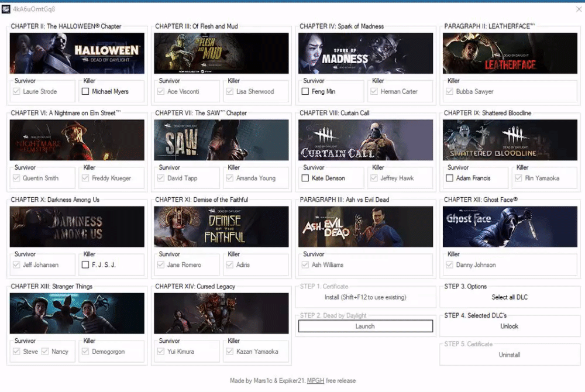The height and width of the screenshot is (392, 585).
Task: Toggle the Kazan Yamaoka checkbox
Action: (230, 352)
